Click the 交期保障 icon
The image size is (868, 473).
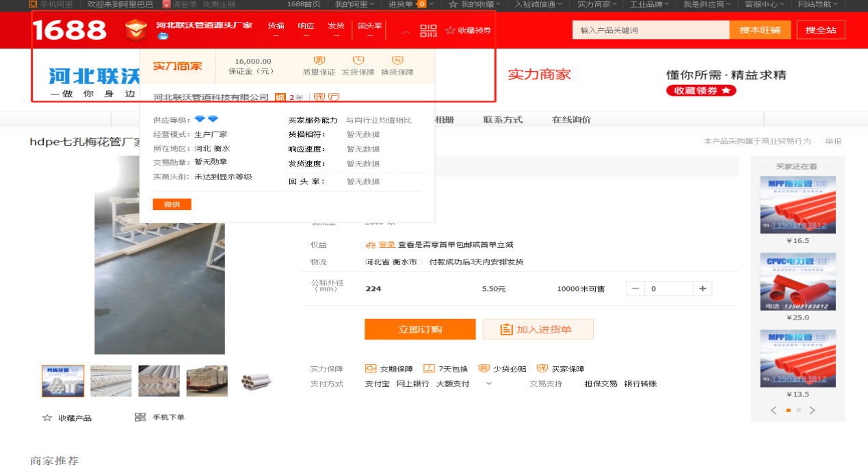[x=371, y=368]
